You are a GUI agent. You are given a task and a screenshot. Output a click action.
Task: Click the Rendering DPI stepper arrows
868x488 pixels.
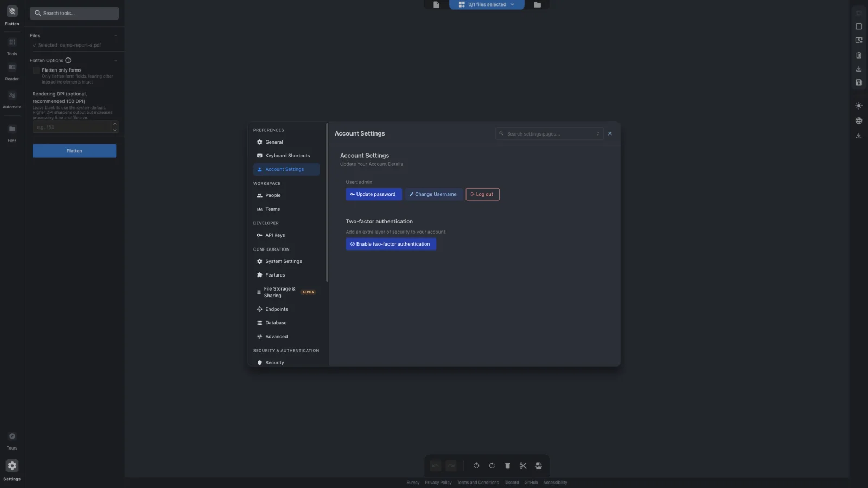(115, 127)
